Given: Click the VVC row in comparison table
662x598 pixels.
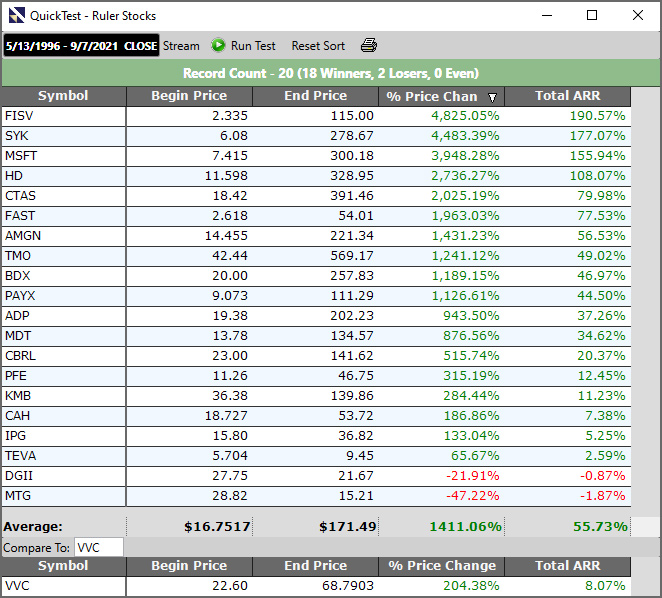Looking at the screenshot, I should click(316, 586).
